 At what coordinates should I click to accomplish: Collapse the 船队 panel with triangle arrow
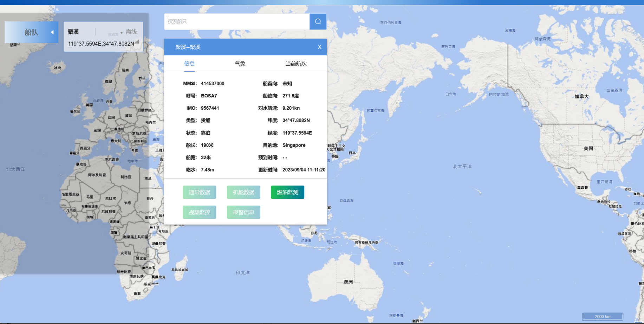pyautogui.click(x=52, y=32)
